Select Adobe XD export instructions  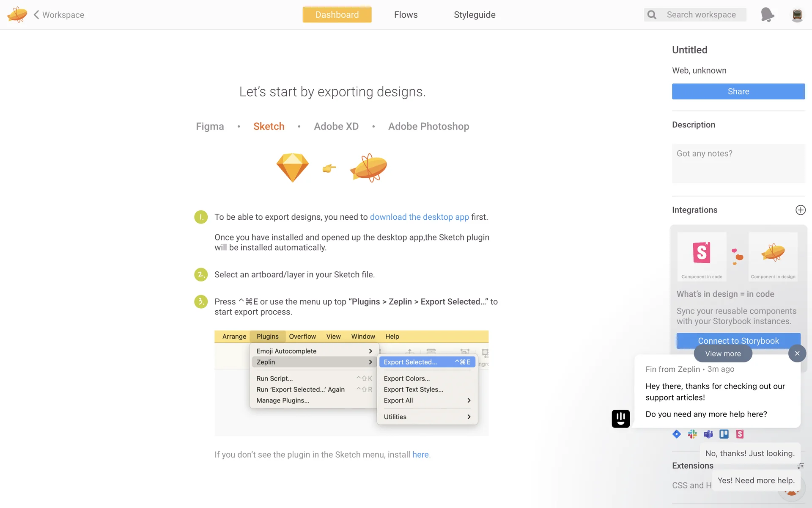(x=336, y=127)
